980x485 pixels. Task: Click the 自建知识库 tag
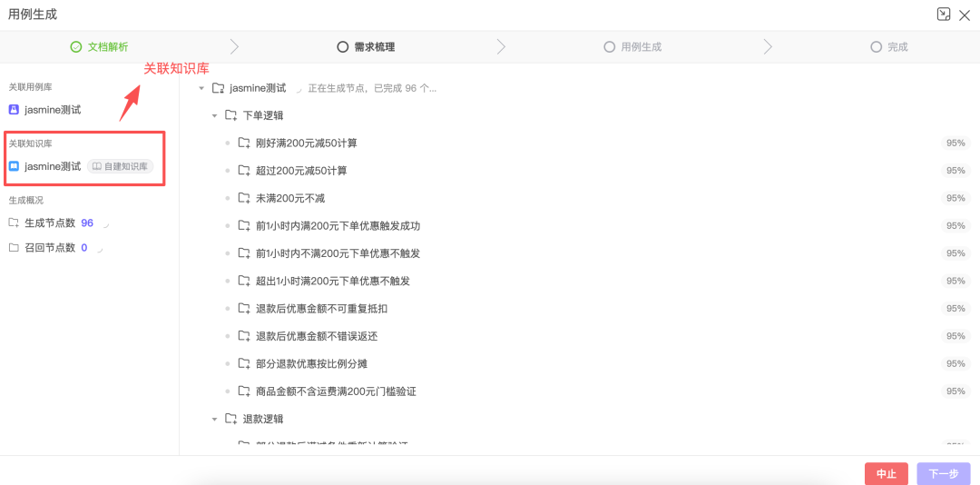pyautogui.click(x=120, y=166)
